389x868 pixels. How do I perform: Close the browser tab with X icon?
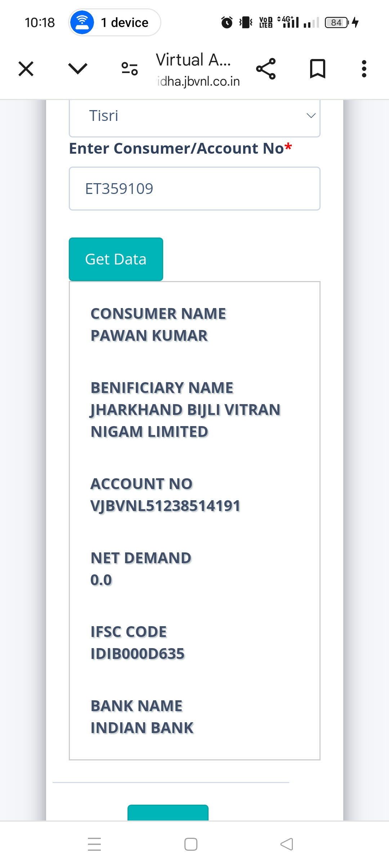click(x=26, y=69)
